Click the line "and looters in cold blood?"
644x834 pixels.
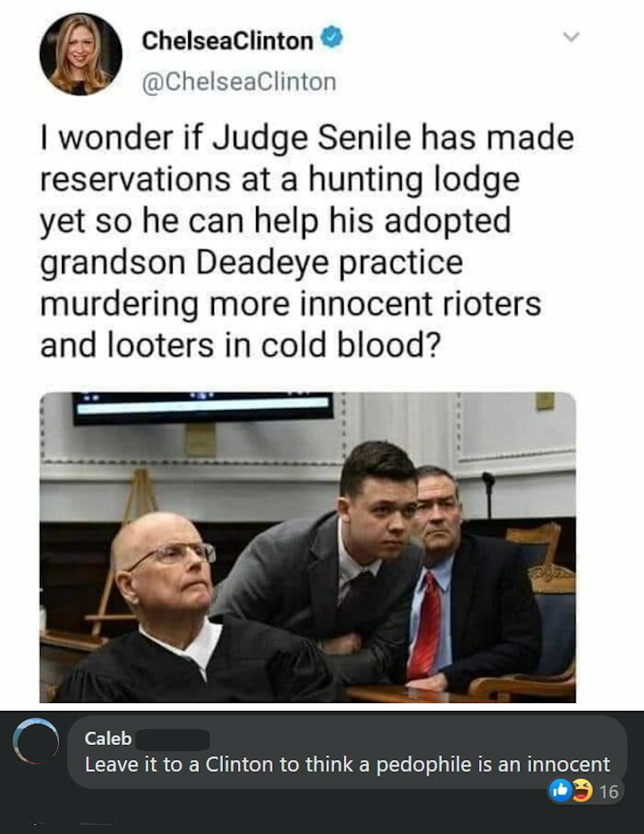[240, 344]
